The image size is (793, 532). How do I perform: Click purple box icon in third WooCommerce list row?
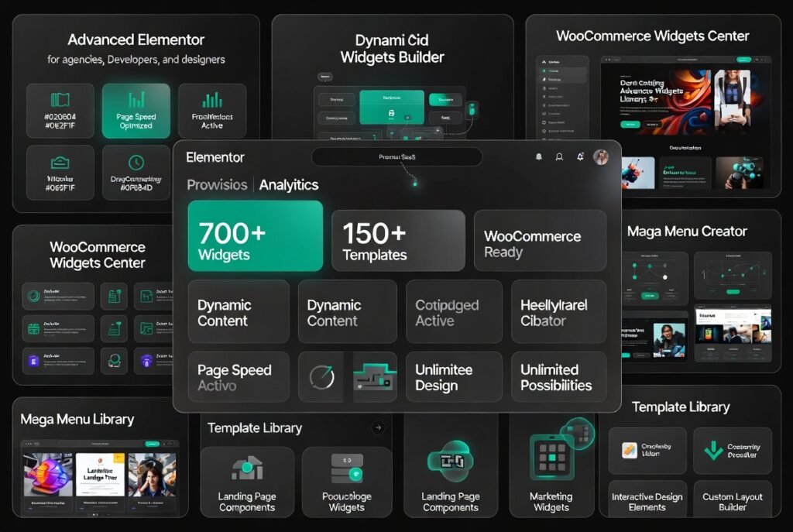pyautogui.click(x=34, y=361)
